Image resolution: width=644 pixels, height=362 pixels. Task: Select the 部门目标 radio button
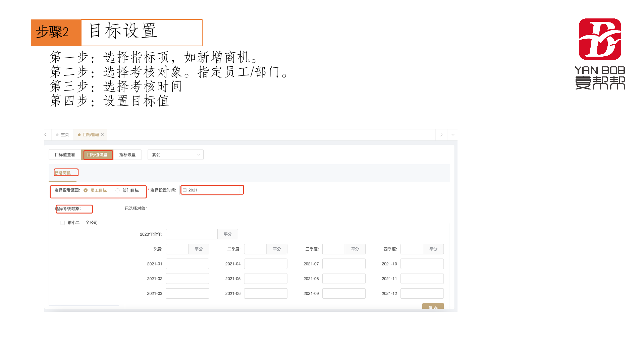(118, 190)
